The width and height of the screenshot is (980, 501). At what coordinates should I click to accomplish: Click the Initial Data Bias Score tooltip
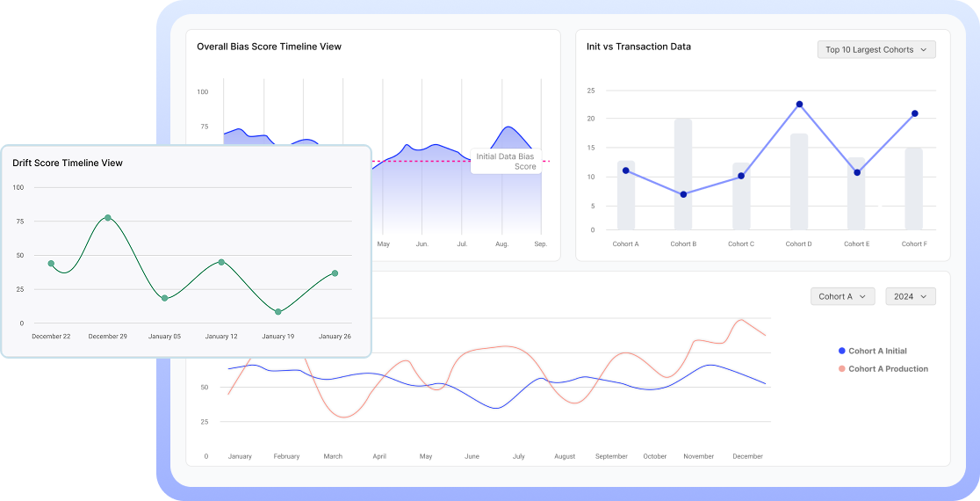click(506, 161)
